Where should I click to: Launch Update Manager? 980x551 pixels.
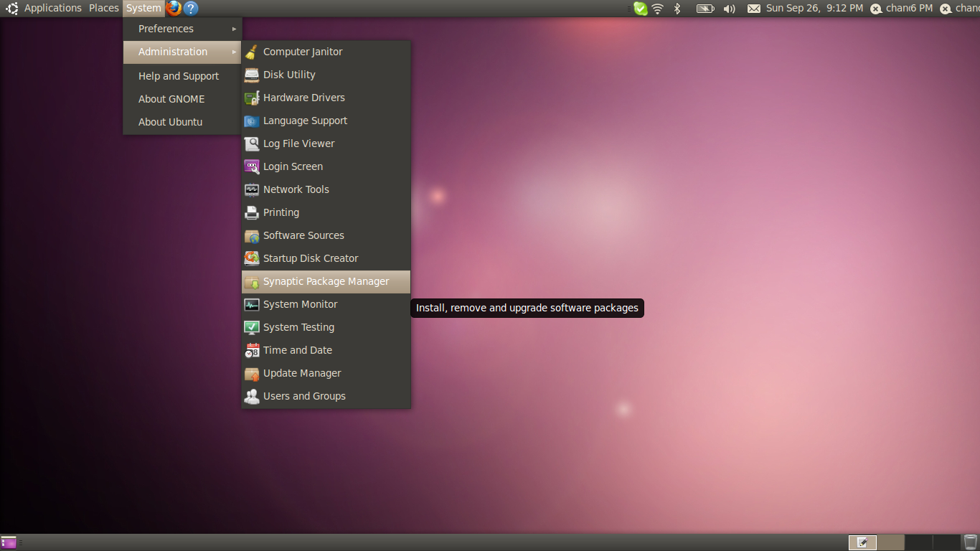pos(326,373)
